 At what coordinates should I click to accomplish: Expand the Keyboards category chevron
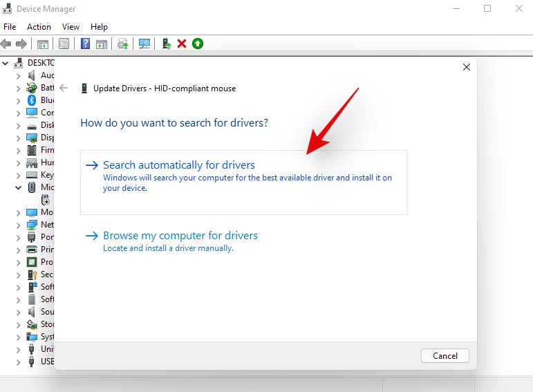[19, 175]
